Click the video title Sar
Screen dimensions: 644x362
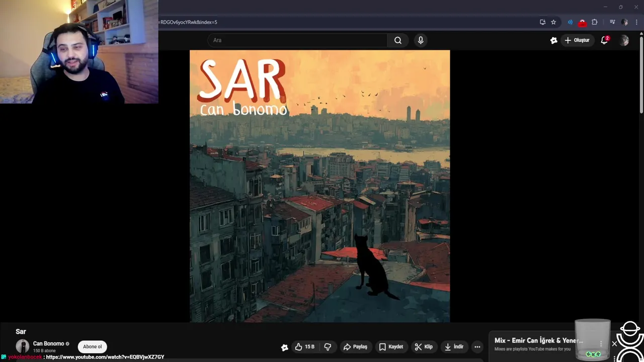click(x=21, y=332)
